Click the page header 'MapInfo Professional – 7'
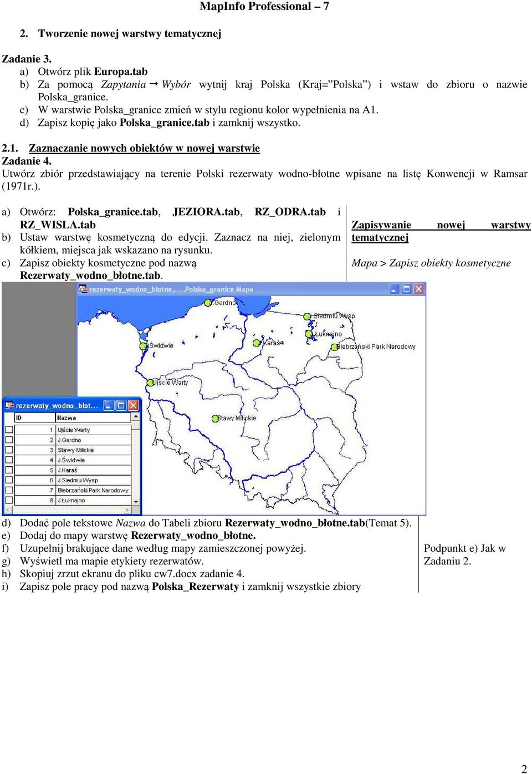Image resolution: width=532 pixels, height=774 pixels. point(264,6)
